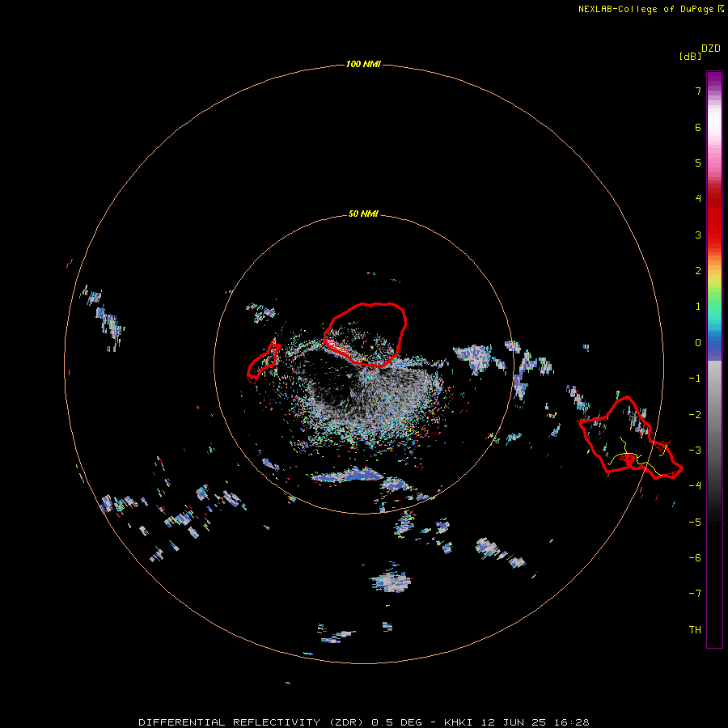The height and width of the screenshot is (728, 728).
Task: Click the KHKI radar site identifier
Action: pos(459,722)
